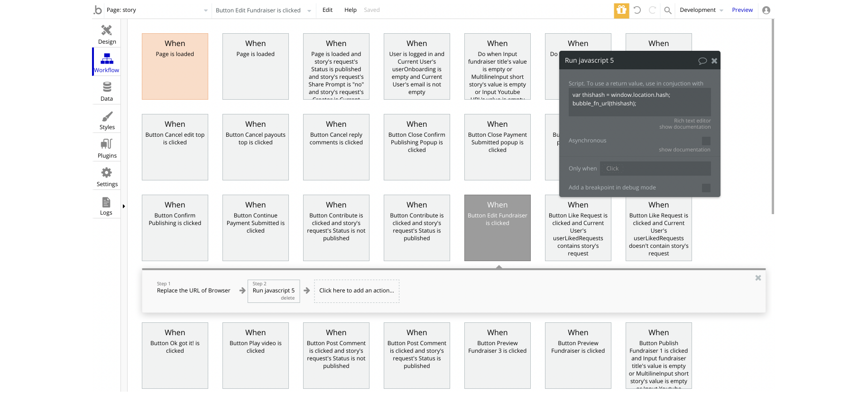868x395 pixels.
Task: Open the Logs section
Action: (106, 206)
